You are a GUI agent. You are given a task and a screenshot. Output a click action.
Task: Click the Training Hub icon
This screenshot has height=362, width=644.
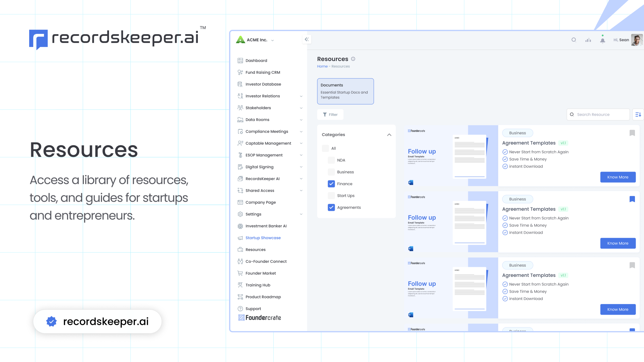[240, 285]
